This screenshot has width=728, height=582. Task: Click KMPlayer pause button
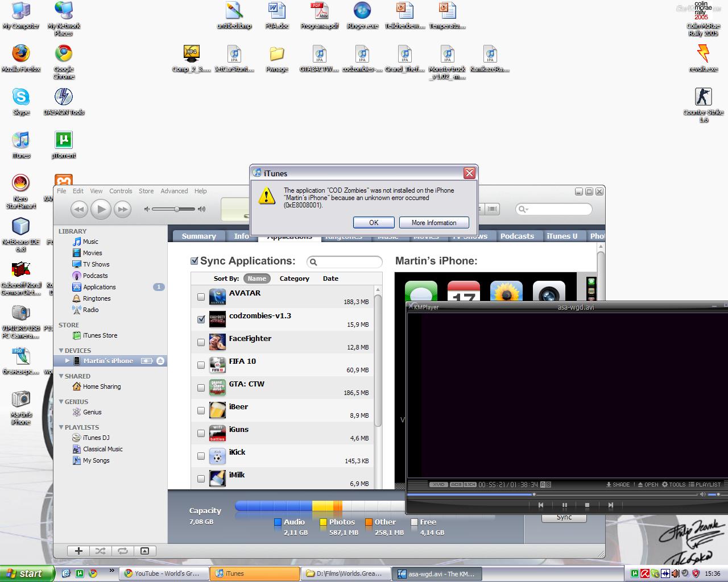click(x=564, y=505)
